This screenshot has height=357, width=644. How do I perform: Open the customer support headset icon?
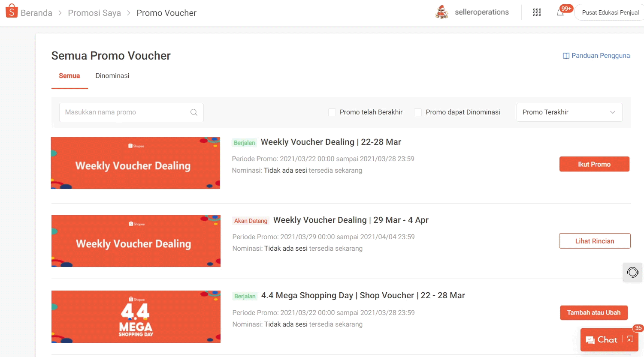(632, 272)
